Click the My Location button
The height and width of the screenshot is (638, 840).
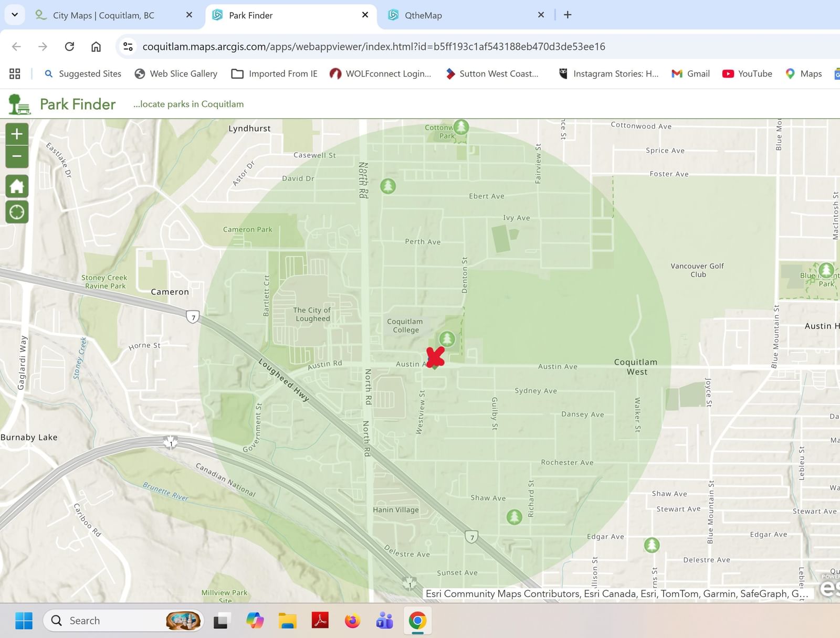[17, 212]
